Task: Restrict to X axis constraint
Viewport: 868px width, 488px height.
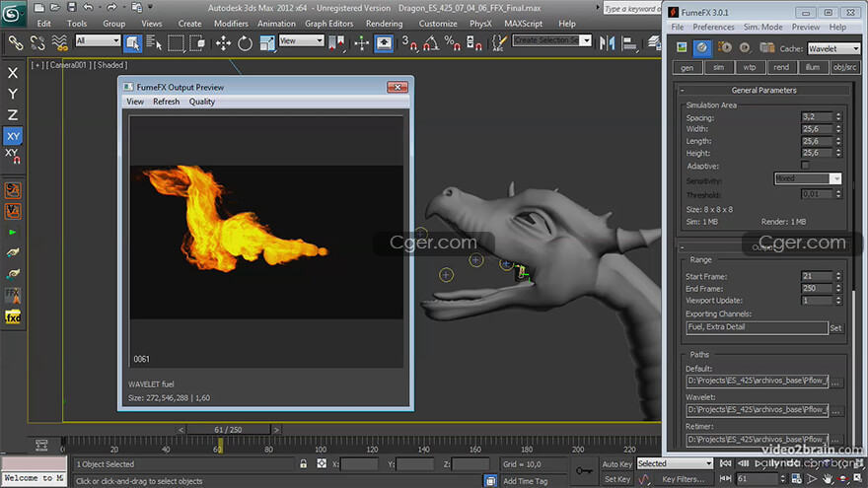Action: point(13,73)
